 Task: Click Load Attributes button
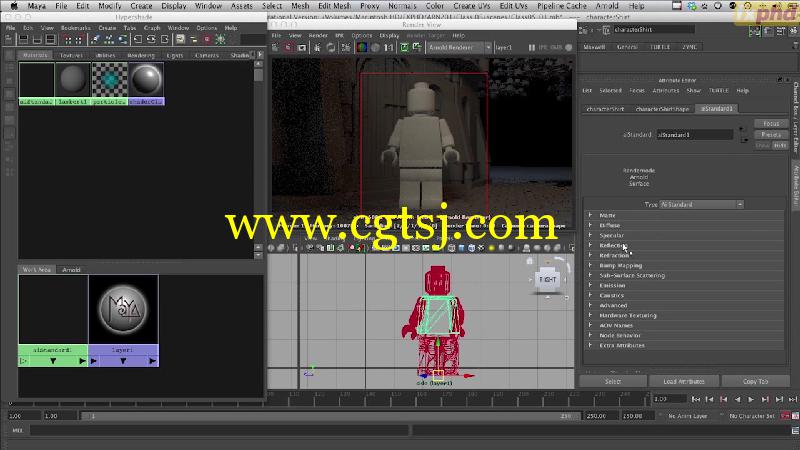click(684, 381)
